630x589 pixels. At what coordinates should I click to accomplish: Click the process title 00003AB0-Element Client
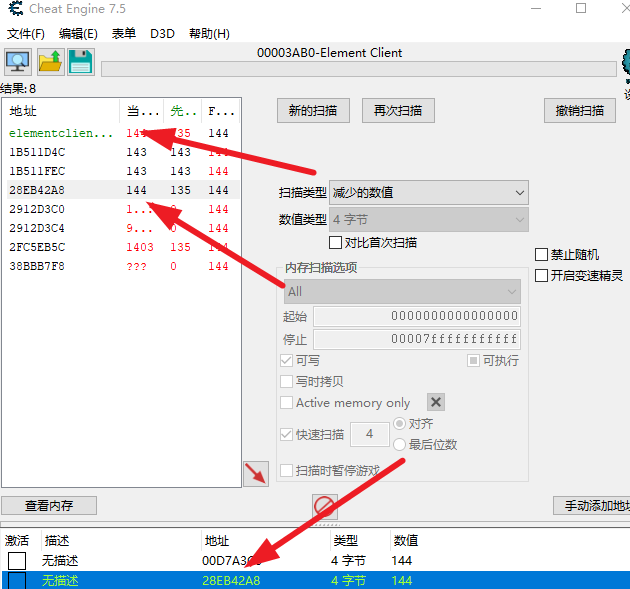[x=329, y=53]
